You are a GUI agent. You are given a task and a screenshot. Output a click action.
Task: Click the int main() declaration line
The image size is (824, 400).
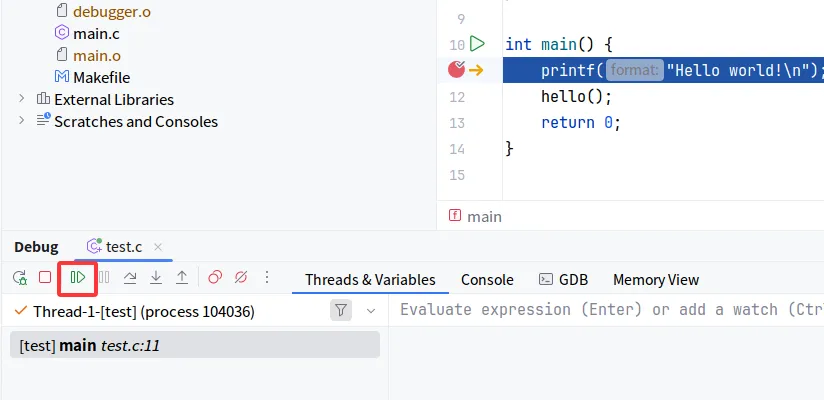pyautogui.click(x=559, y=44)
